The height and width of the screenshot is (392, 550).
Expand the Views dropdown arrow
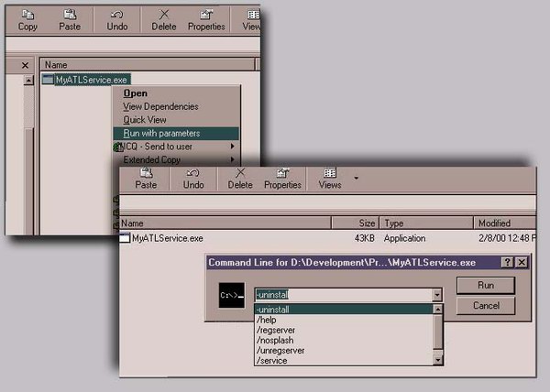click(356, 178)
